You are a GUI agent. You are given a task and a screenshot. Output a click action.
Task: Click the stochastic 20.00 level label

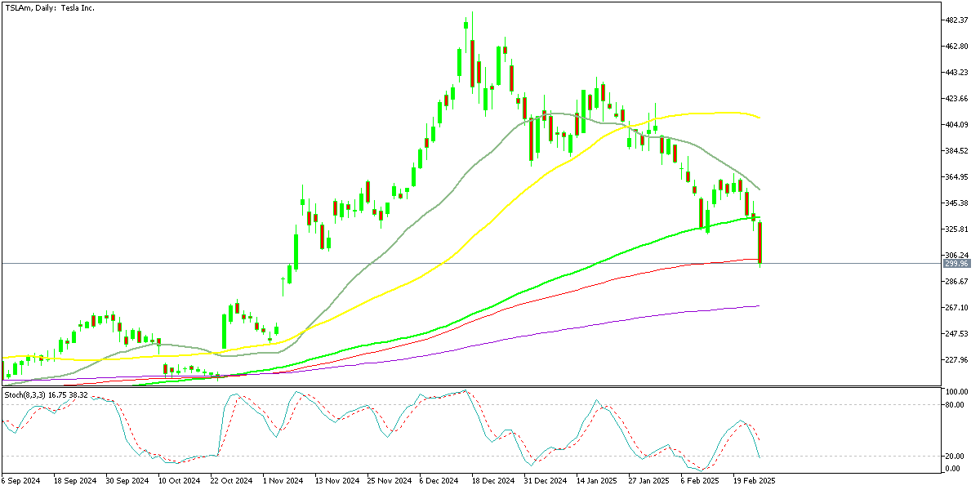tap(954, 457)
